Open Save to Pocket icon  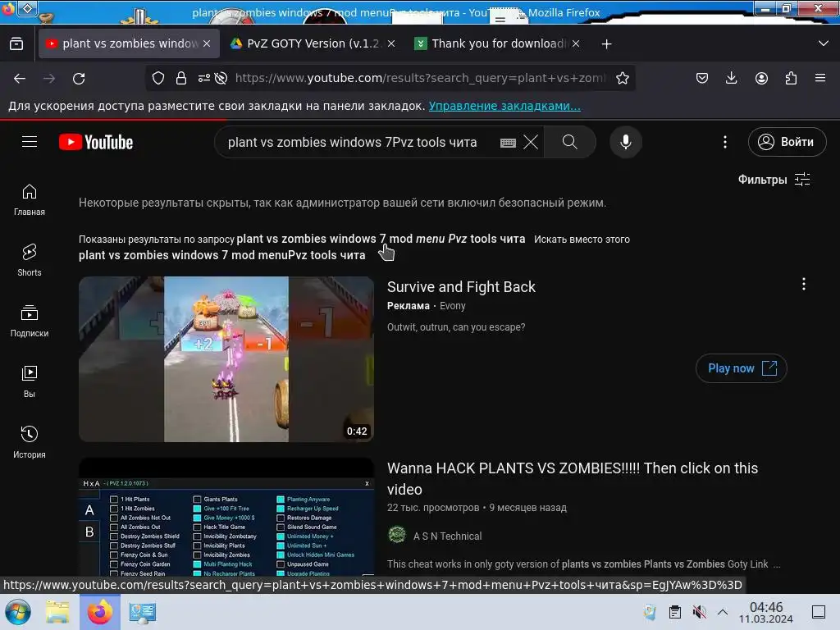tap(702, 78)
